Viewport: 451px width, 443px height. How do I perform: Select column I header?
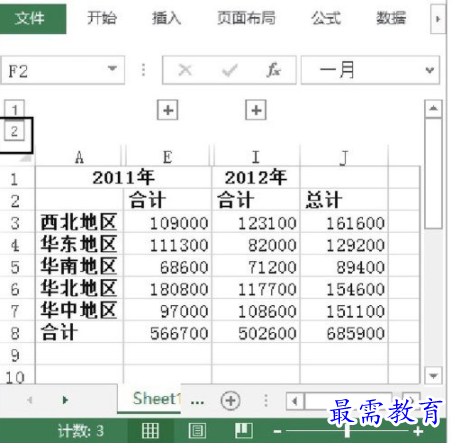(256, 157)
